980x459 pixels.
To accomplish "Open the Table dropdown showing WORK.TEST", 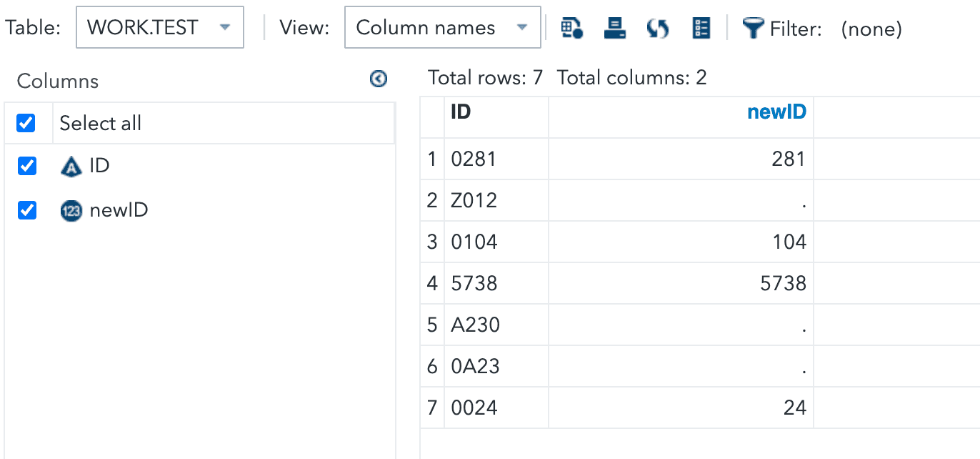I will tap(159, 26).
